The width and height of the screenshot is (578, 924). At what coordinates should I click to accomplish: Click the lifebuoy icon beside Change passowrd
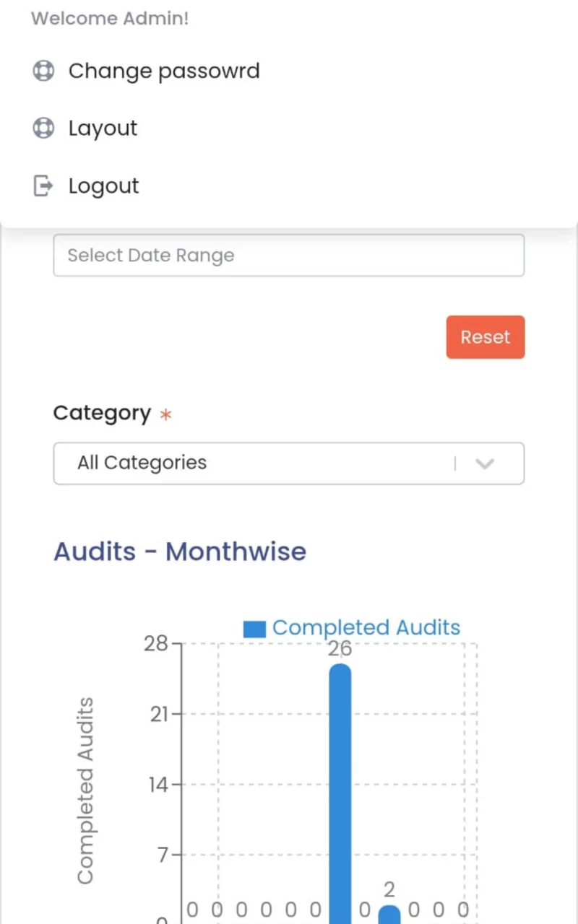(x=43, y=71)
